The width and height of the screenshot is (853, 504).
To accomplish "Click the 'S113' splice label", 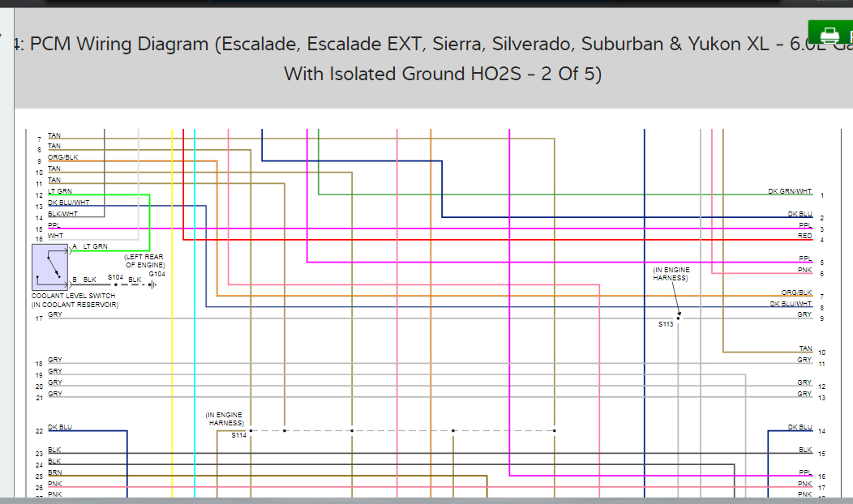I will 666,324.
